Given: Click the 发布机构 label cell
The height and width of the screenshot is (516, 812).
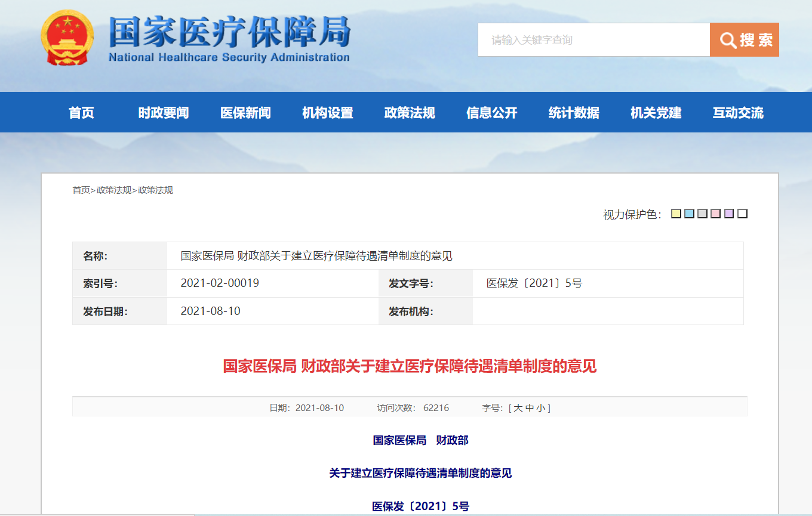Looking at the screenshot, I should click(425, 311).
